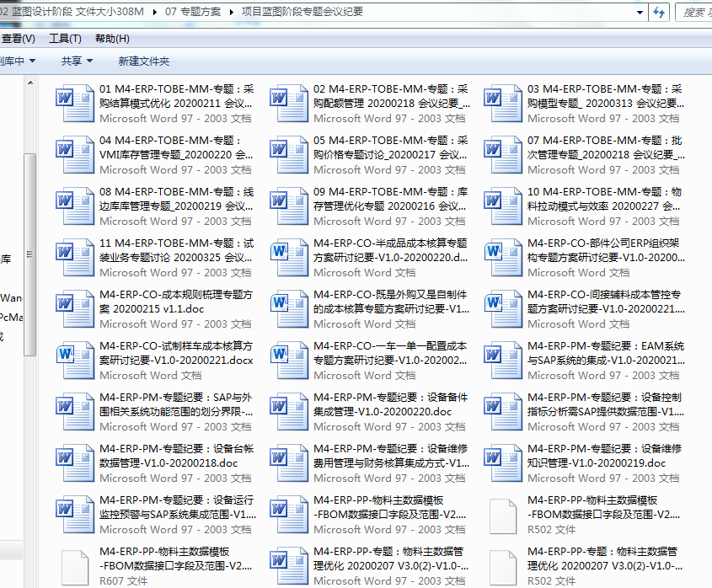Click 项目蓝图阶段专题会议纪要 in the breadcrumb path

pyautogui.click(x=302, y=12)
